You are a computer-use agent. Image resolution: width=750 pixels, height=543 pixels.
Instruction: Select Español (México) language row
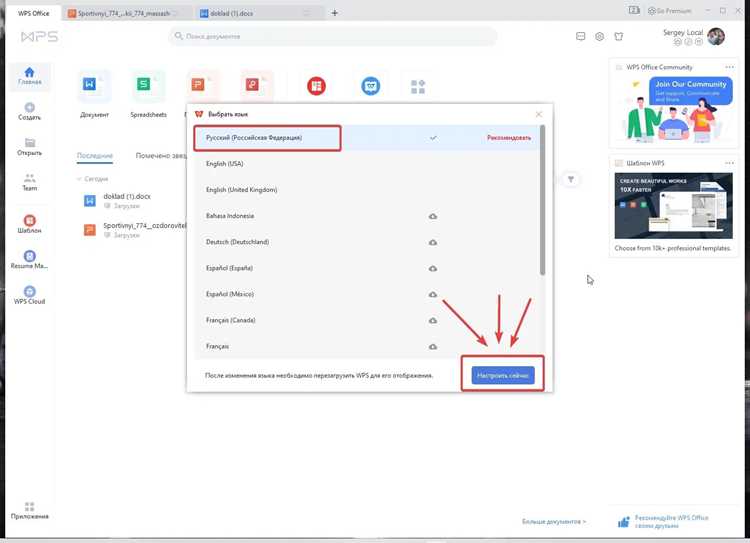coord(366,294)
